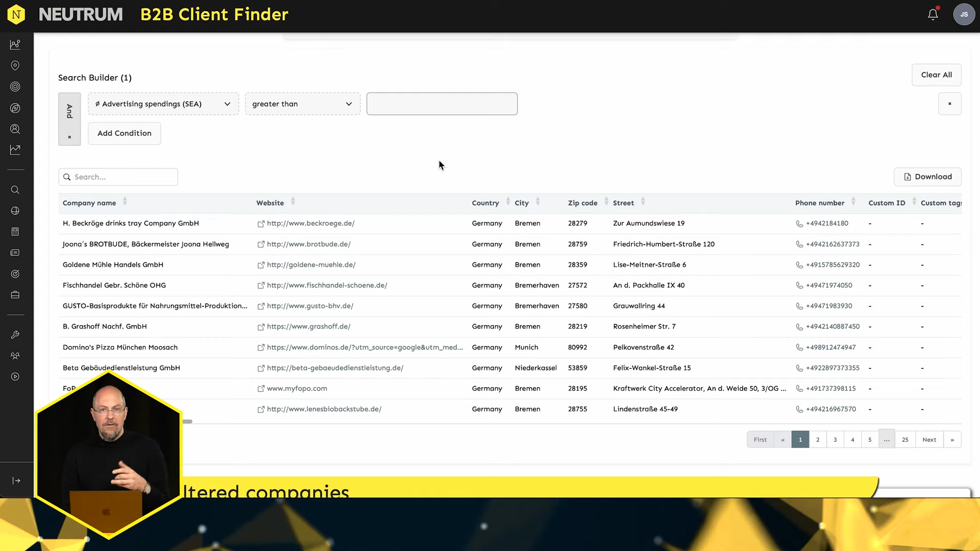Image resolution: width=980 pixels, height=551 pixels.
Task: Jump to last page with » button
Action: point(952,440)
